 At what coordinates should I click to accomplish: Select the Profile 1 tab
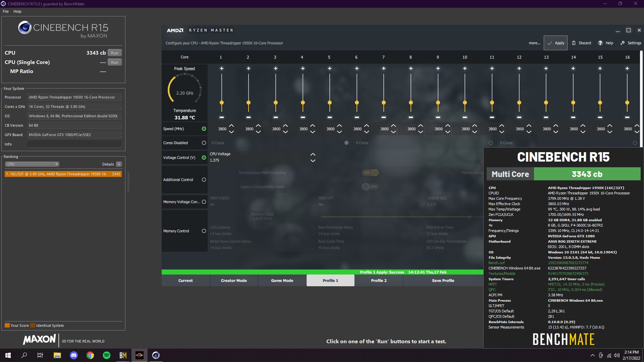point(330,281)
